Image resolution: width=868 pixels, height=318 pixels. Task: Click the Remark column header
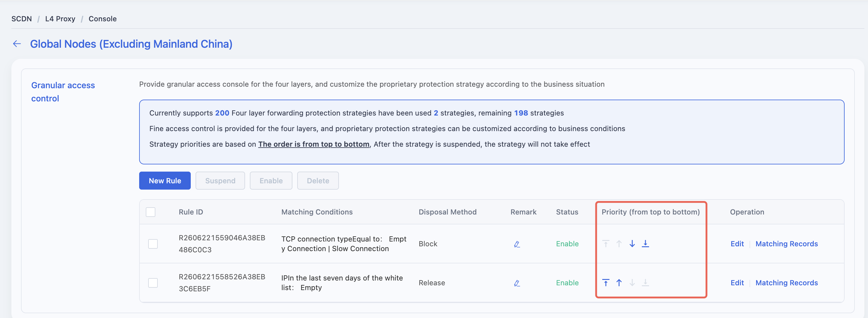(523, 212)
